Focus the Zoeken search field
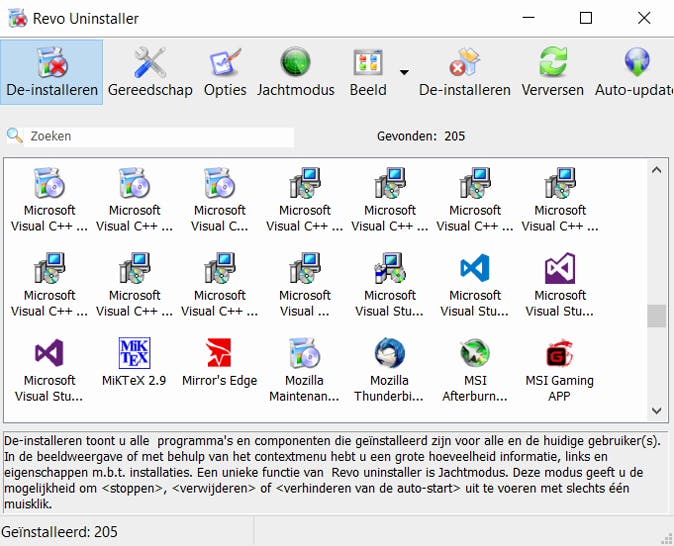 (159, 136)
